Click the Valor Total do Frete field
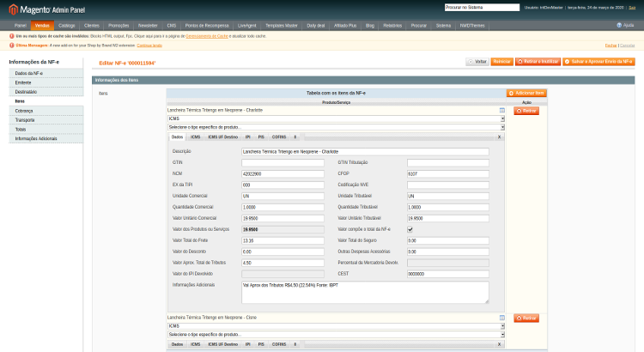Viewport: 644px width, 352px height. pyautogui.click(x=283, y=240)
